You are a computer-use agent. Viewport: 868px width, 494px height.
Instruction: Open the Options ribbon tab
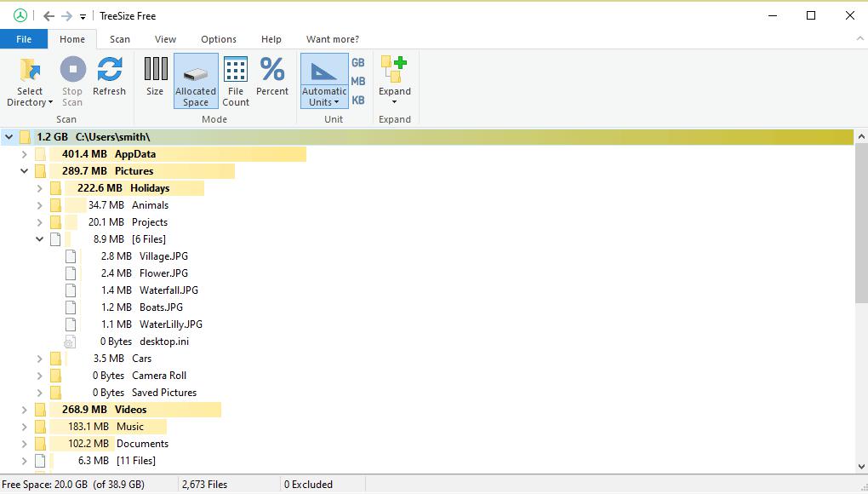click(x=219, y=39)
